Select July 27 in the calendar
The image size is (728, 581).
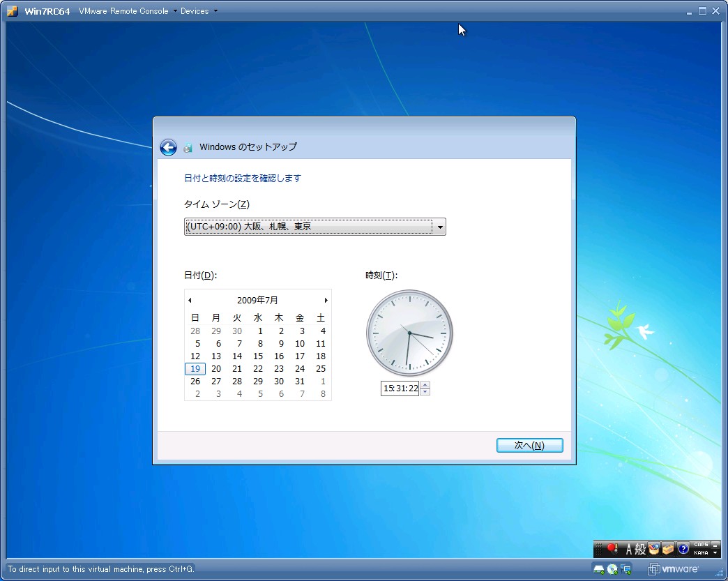click(x=216, y=382)
